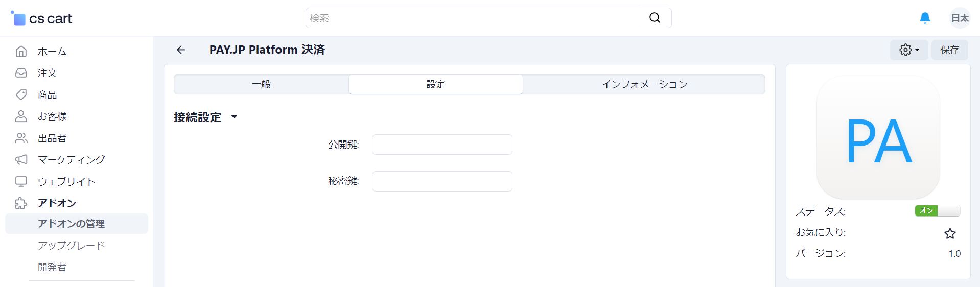
Task: Switch to the インフォメーション tab
Action: click(x=644, y=84)
